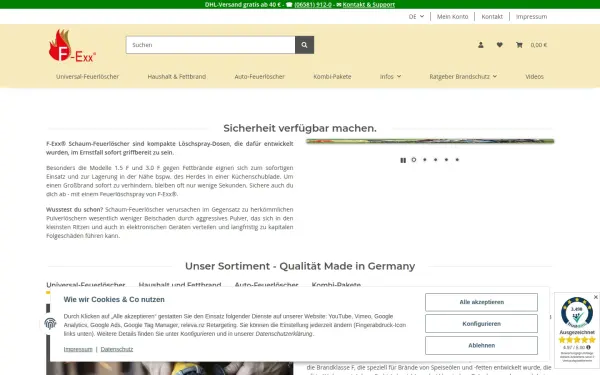Switch to the Haushalt und Fettbrand tab
The height and width of the screenshot is (375, 600).
[180, 285]
